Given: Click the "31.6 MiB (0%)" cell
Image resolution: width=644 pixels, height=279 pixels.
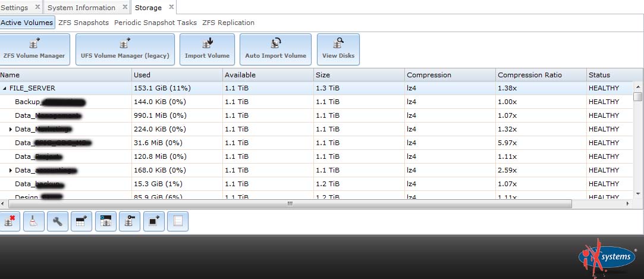Looking at the screenshot, I should (x=158, y=143).
